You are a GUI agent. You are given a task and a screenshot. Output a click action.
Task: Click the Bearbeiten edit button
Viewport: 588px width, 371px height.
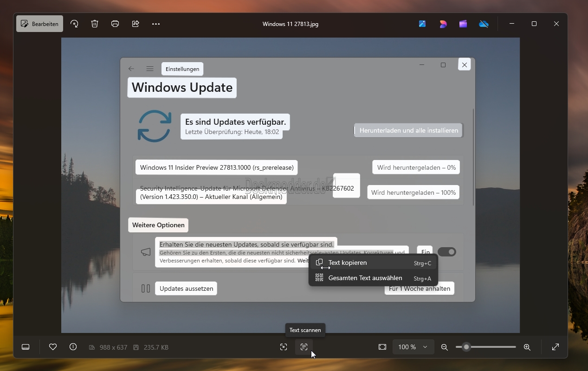(39, 24)
